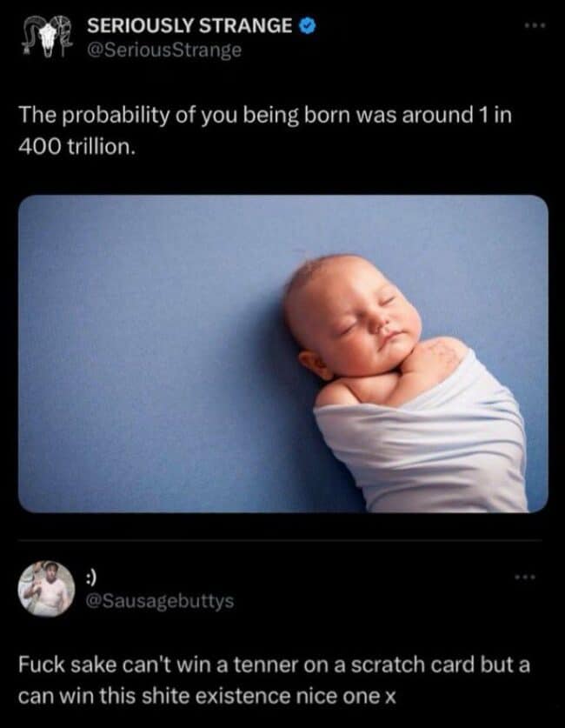Viewport: 565px width, 728px height.
Task: Open the original tweet's three-dot menu
Action: tap(535, 26)
